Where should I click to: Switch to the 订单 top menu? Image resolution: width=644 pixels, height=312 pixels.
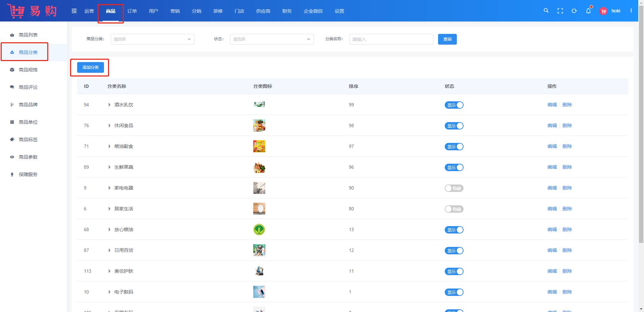pos(132,11)
